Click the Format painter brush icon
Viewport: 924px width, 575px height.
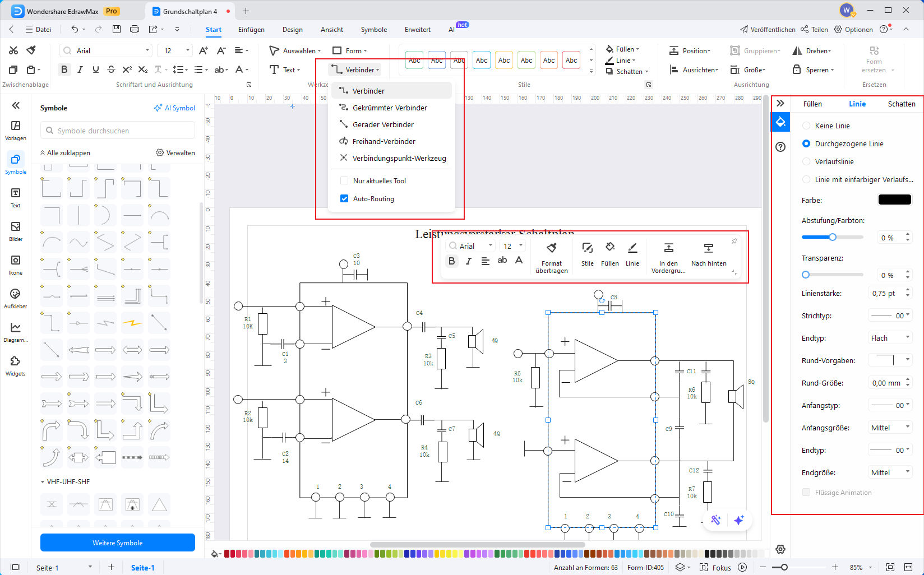tap(31, 50)
